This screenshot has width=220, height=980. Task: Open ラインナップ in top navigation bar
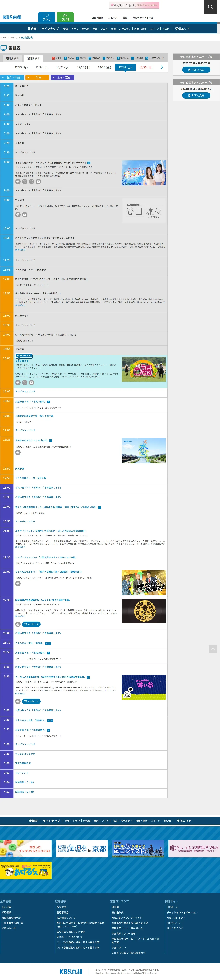point(50,29)
